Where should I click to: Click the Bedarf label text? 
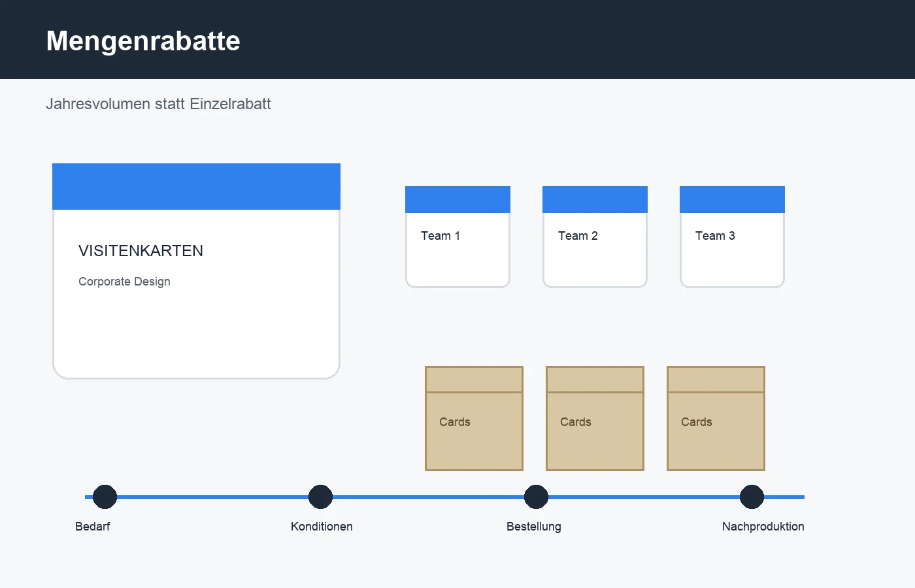click(92, 527)
